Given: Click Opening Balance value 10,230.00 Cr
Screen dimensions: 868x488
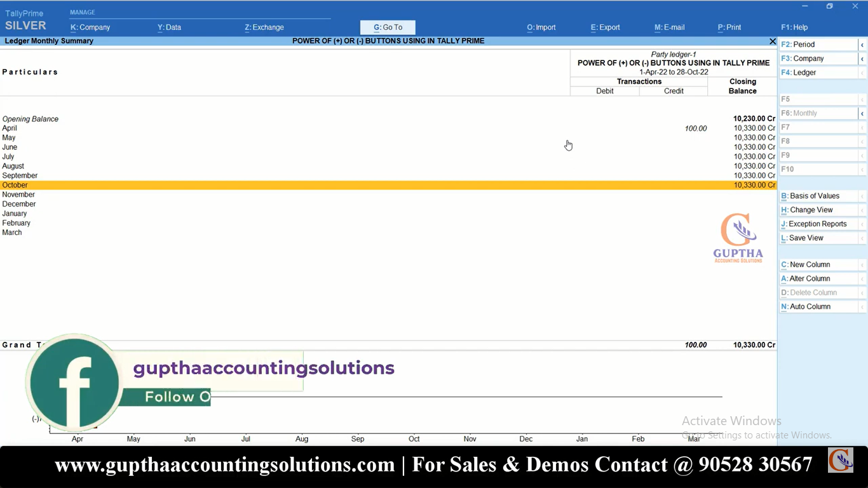Looking at the screenshot, I should click(x=754, y=119).
